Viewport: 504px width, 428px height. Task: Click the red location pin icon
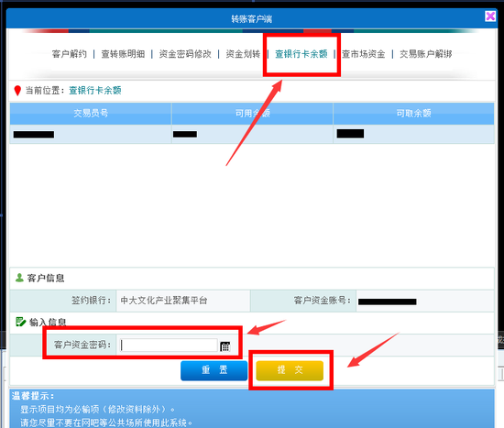point(17,91)
